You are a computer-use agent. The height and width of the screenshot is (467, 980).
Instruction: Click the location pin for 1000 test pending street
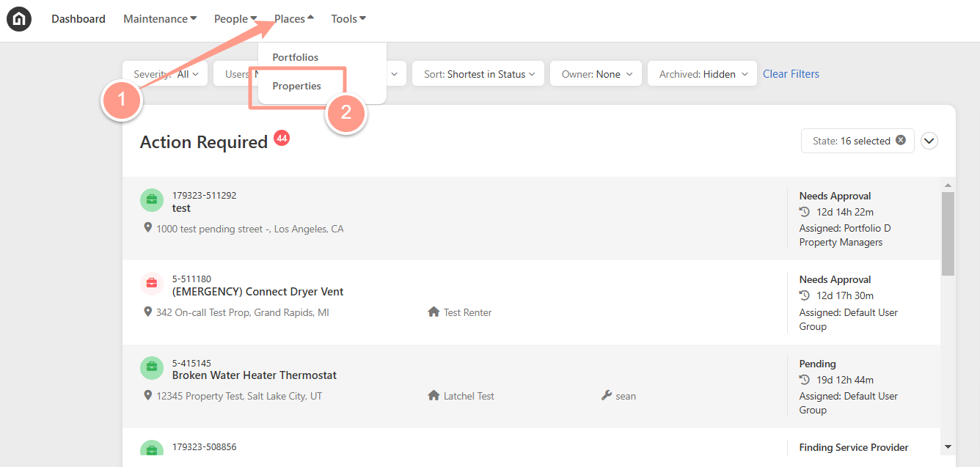(147, 228)
